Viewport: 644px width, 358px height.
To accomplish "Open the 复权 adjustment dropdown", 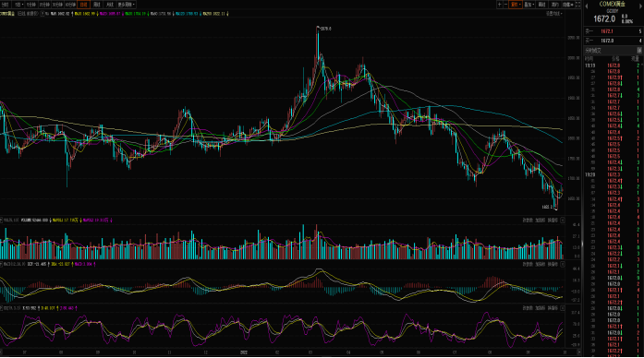I will tap(515, 5).
